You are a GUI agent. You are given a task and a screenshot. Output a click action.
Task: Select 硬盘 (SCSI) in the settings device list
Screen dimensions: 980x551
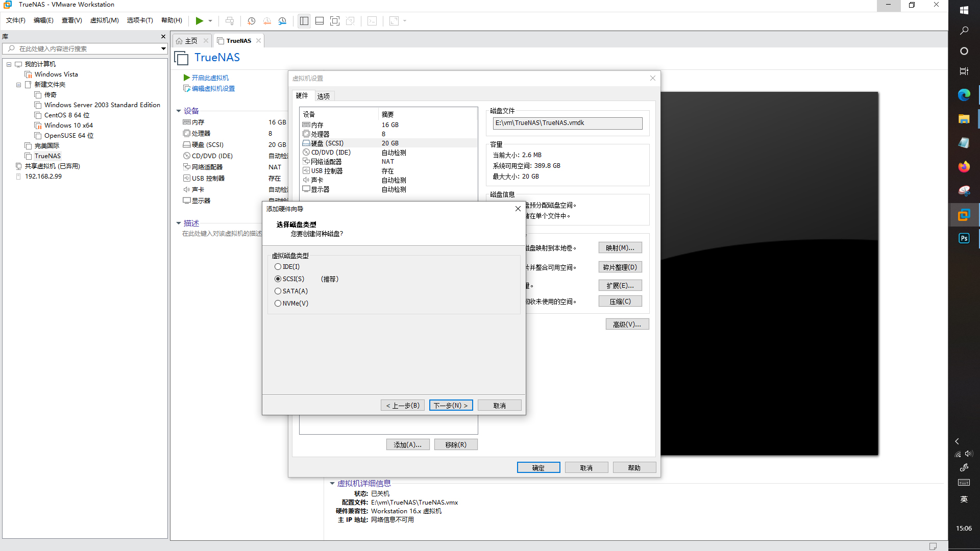click(389, 143)
